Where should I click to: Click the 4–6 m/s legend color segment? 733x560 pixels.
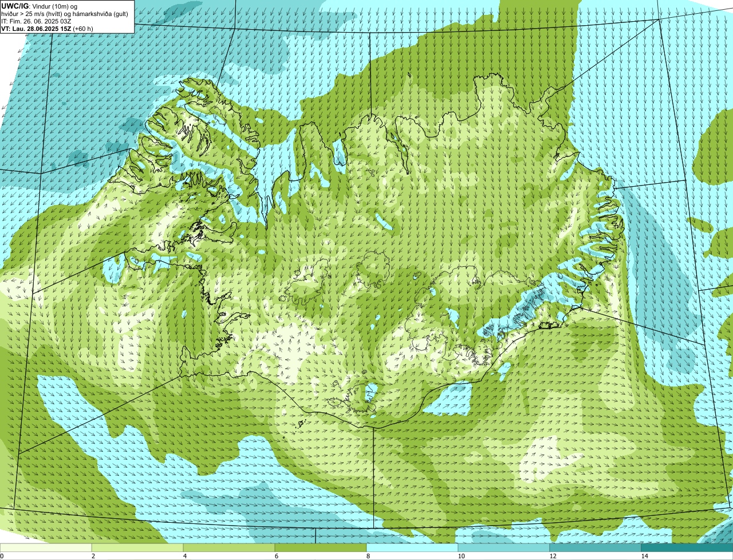coord(229,548)
